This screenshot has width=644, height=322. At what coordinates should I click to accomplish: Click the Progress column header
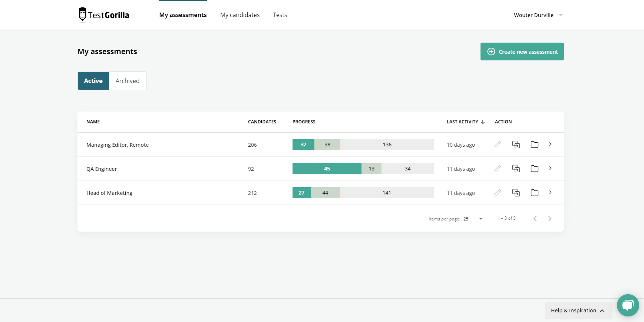coord(304,122)
